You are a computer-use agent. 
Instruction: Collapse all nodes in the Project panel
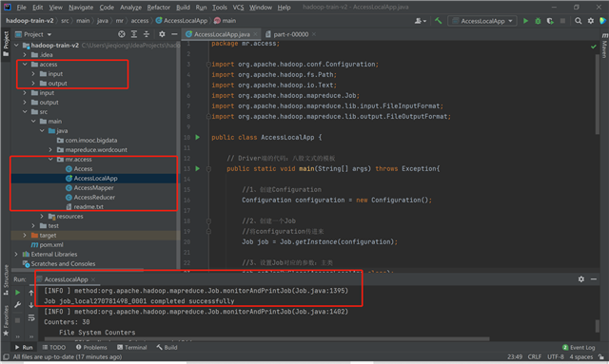click(147, 34)
